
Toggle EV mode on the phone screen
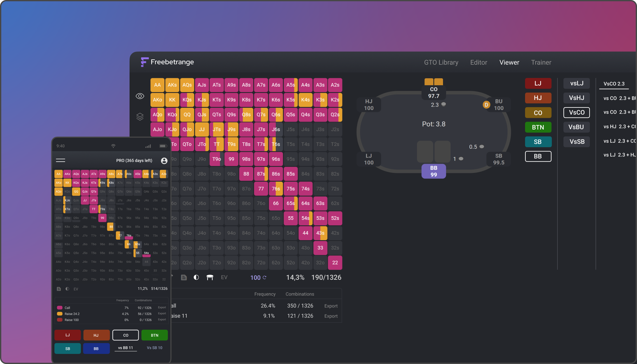tap(76, 289)
